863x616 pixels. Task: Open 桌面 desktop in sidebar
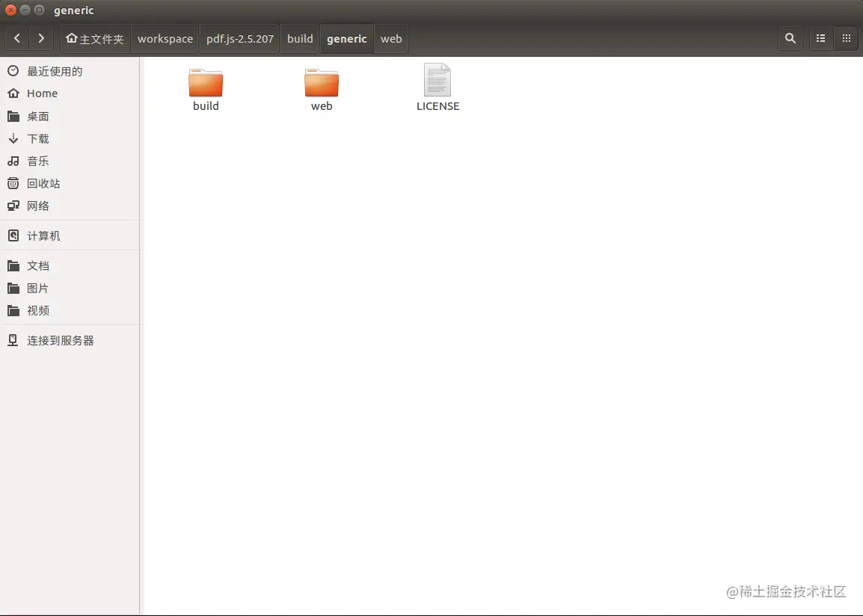click(x=70, y=116)
